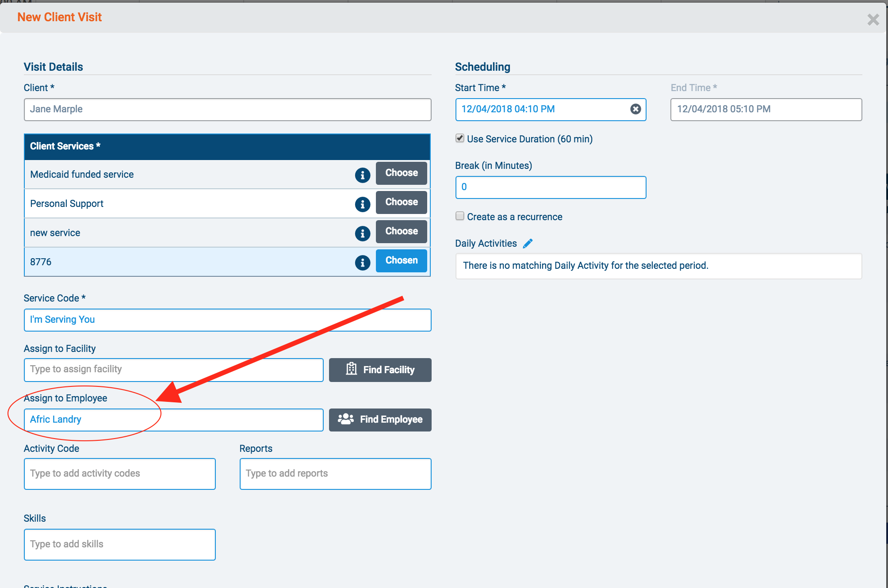Click the no matching Daily Activity message
888x588 pixels.
586,266
